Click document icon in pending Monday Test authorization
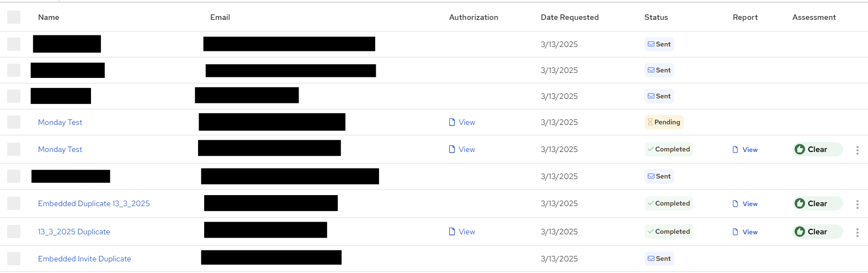The height and width of the screenshot is (273, 868). (452, 122)
